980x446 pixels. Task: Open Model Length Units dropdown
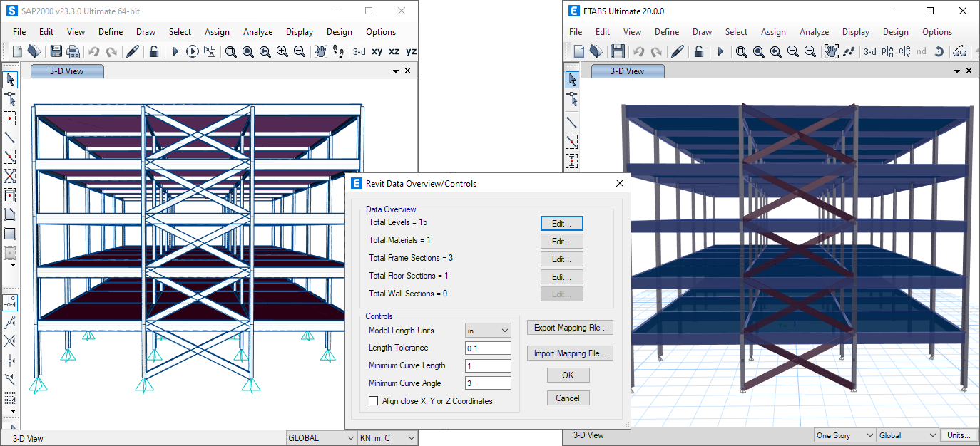click(x=489, y=331)
